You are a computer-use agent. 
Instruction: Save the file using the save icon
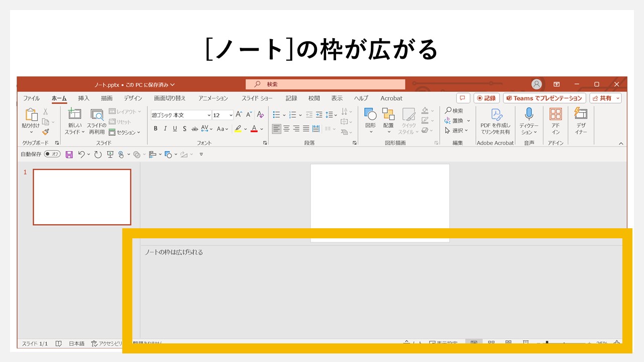pyautogui.click(x=69, y=154)
